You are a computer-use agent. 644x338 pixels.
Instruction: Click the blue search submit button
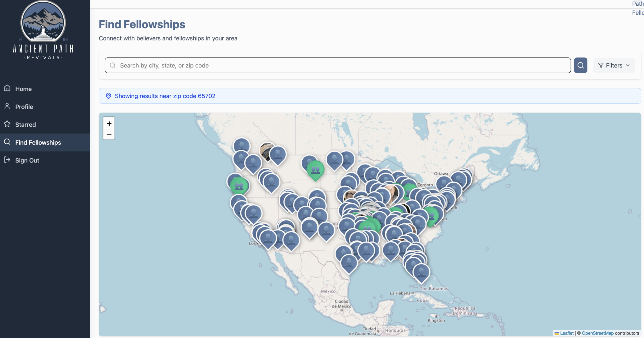point(580,65)
